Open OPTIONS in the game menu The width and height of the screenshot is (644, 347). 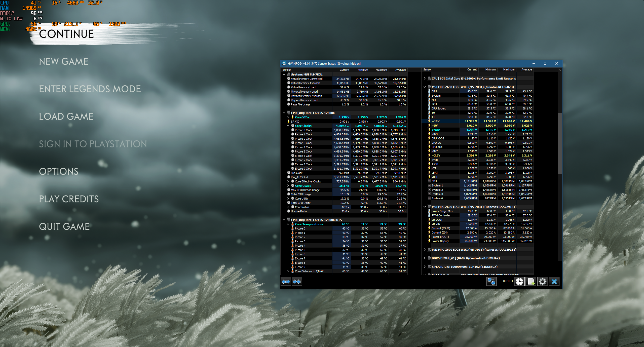click(x=59, y=171)
